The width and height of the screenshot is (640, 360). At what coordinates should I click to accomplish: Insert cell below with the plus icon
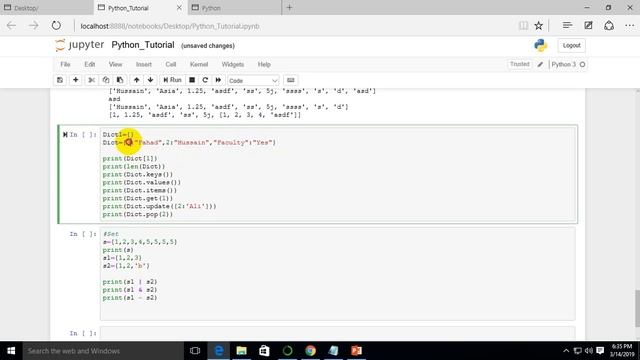tap(76, 80)
